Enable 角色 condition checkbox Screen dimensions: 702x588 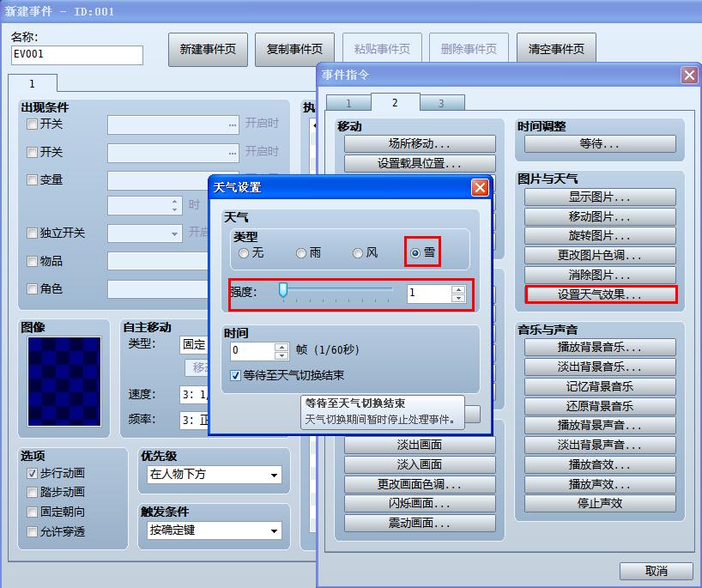[x=32, y=289]
